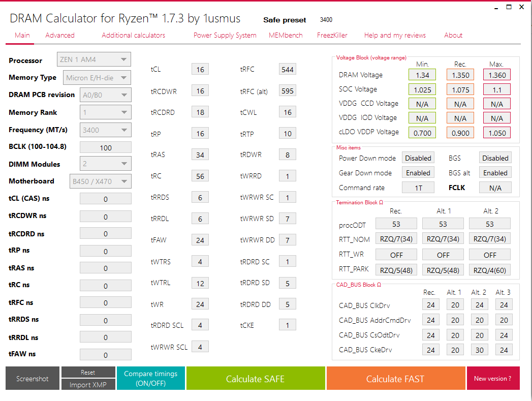
Task: Open DRAM PCB revision dropdown
Action: pos(106,95)
